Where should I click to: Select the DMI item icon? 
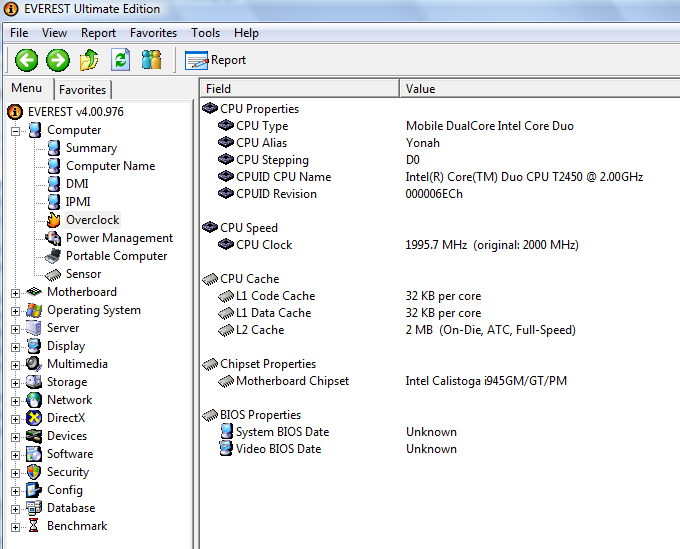click(54, 184)
